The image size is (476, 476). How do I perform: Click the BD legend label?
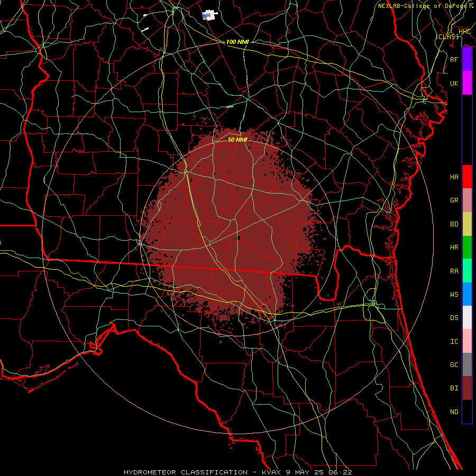[454, 224]
